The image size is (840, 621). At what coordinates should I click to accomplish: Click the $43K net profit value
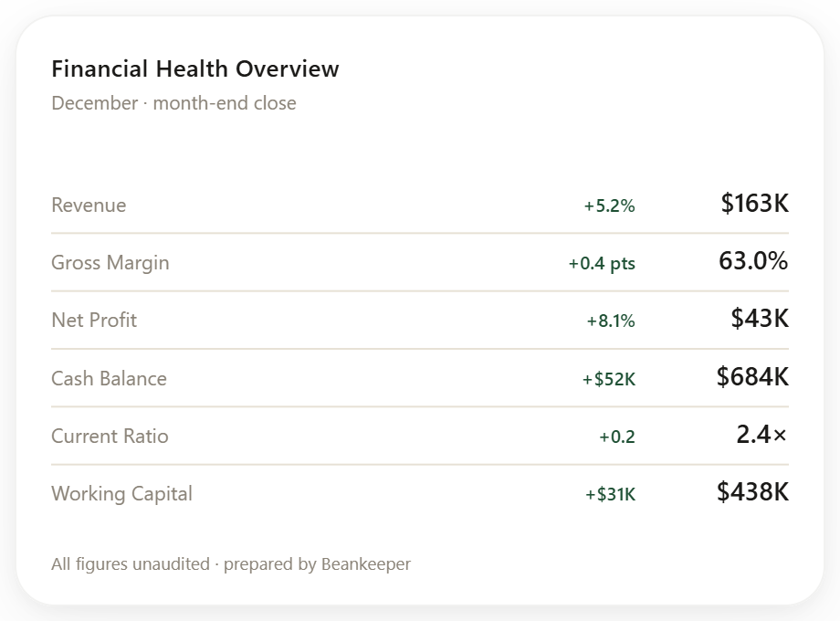coord(760,319)
